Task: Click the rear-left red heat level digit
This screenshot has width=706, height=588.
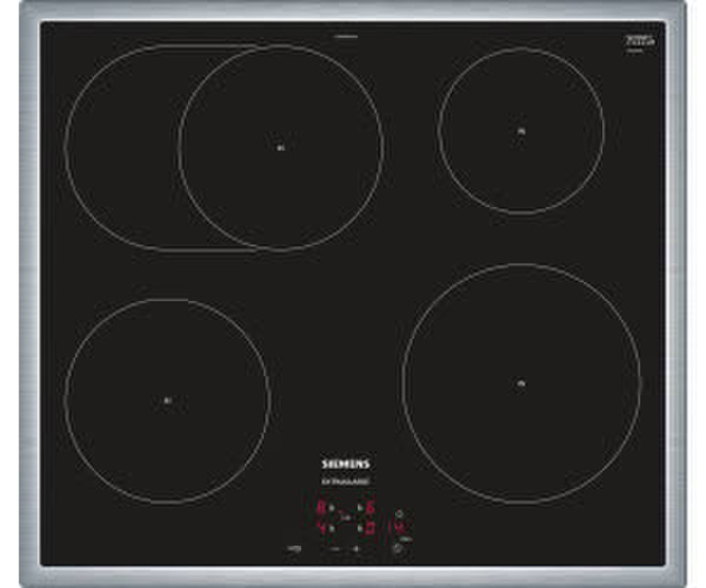Action: pyautogui.click(x=321, y=508)
